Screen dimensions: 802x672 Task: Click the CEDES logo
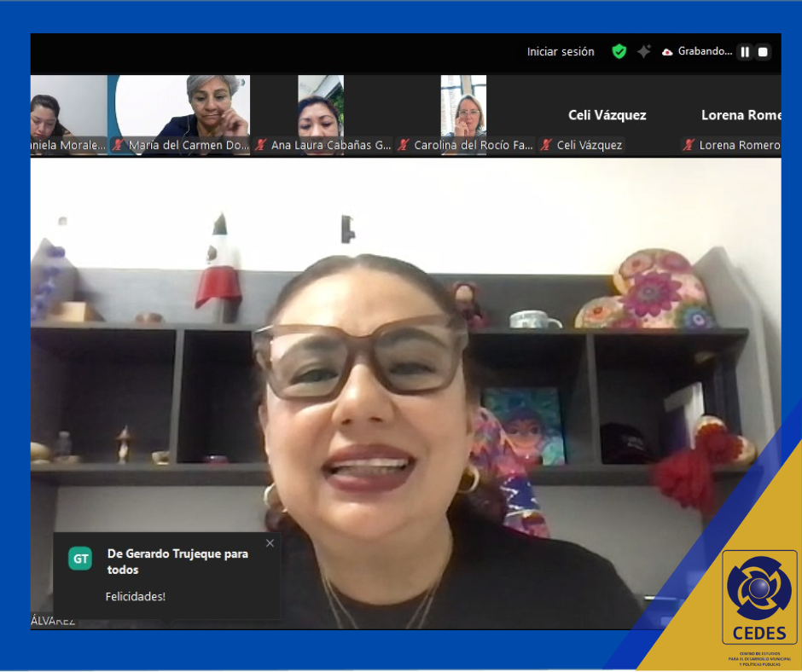tap(758, 597)
